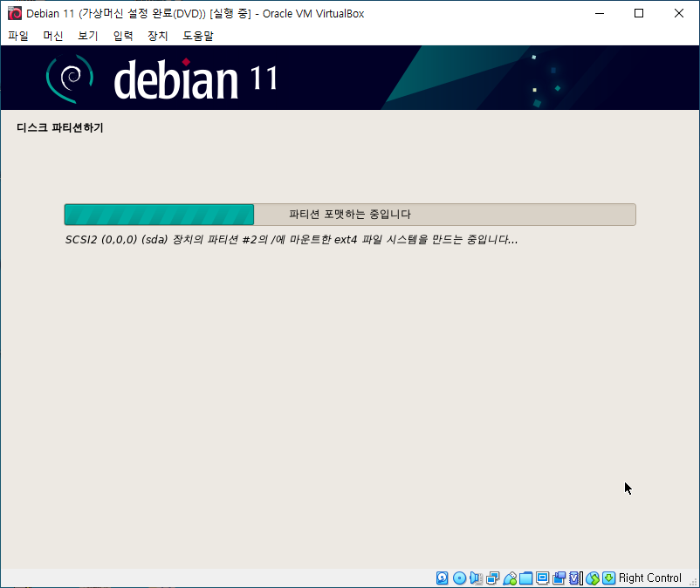Click the keyboard capture green arrow icon
Image resolution: width=700 pixels, height=588 pixels.
pyautogui.click(x=609, y=578)
